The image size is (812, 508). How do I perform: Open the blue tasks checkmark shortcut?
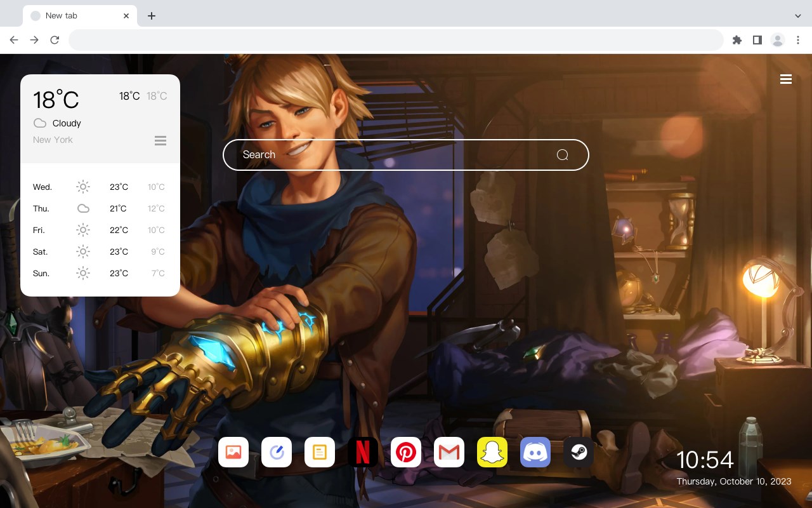click(x=277, y=452)
